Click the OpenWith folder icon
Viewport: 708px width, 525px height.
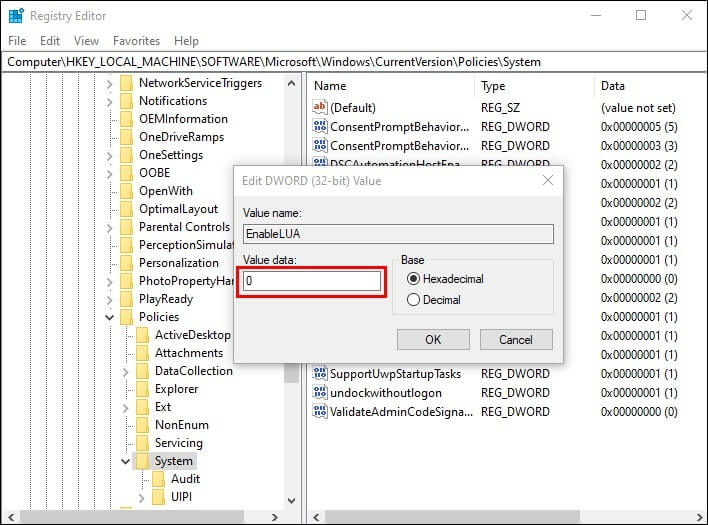point(127,191)
